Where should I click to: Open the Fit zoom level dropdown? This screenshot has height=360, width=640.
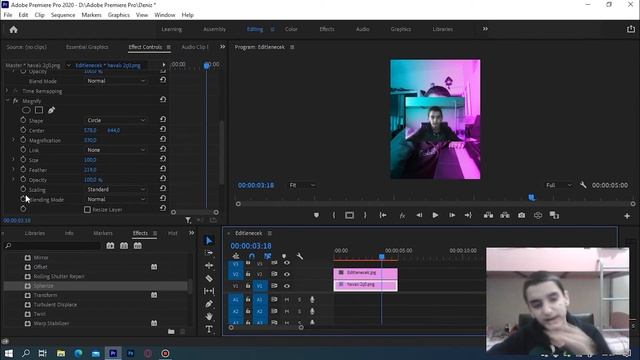pos(302,185)
